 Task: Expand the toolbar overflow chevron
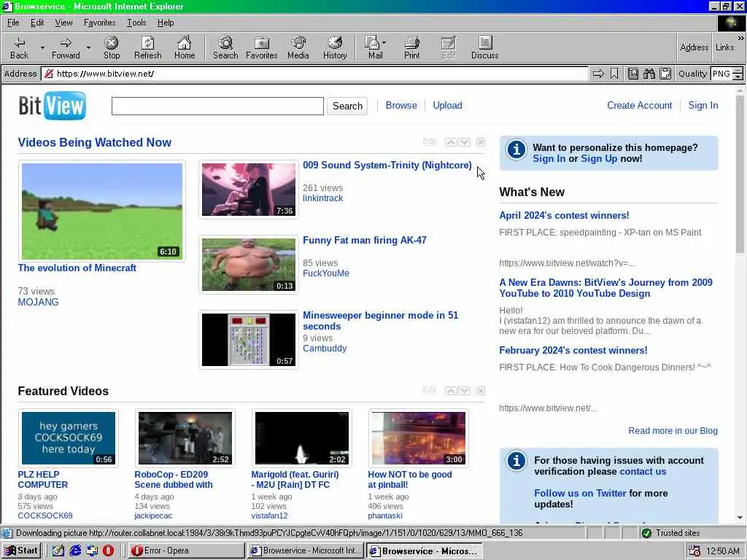741,38
